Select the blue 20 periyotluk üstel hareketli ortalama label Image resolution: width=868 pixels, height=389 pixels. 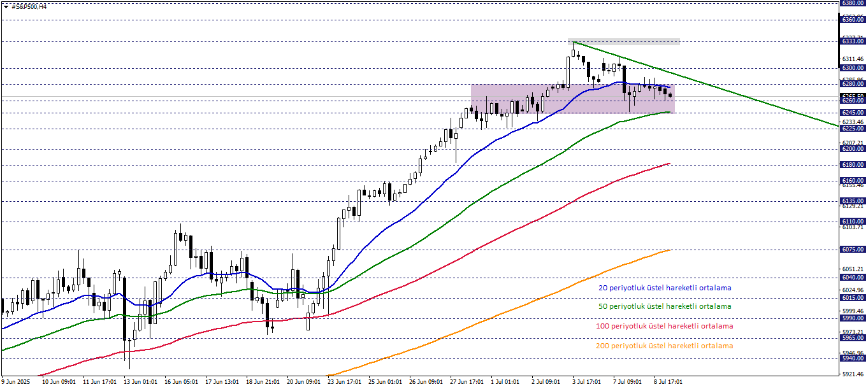tap(665, 288)
